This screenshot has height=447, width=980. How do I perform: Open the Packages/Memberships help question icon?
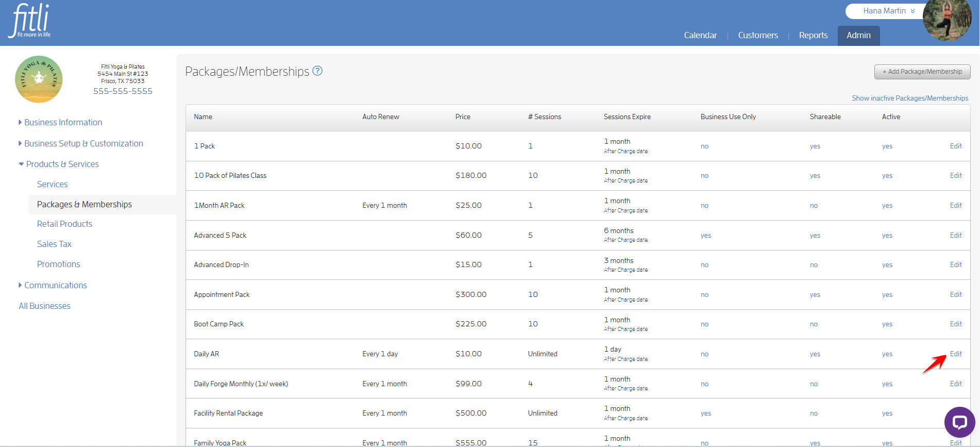tap(317, 71)
